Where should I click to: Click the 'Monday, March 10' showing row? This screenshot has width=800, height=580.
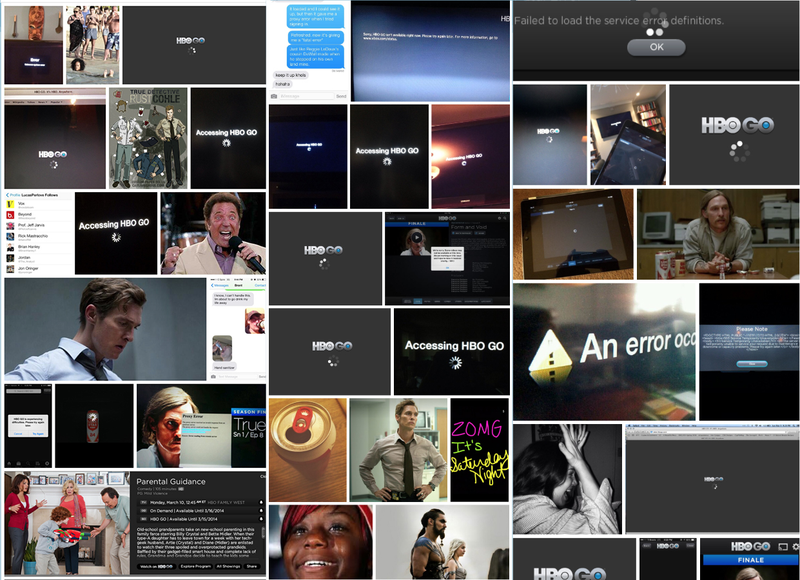(199, 502)
